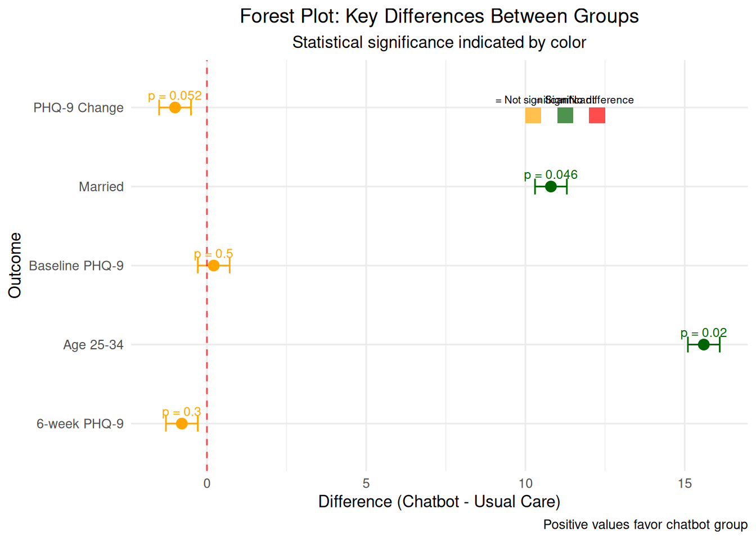Click the p = 0.02 label
This screenshot has width=756, height=540.
(x=704, y=333)
